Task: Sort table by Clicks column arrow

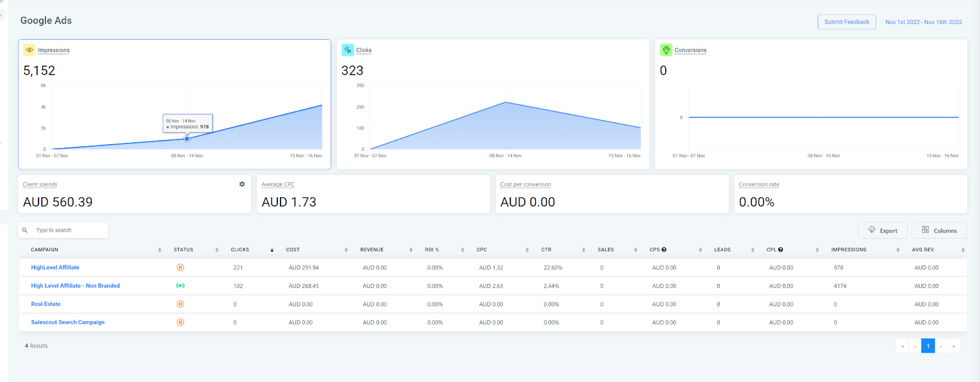Action: point(272,250)
